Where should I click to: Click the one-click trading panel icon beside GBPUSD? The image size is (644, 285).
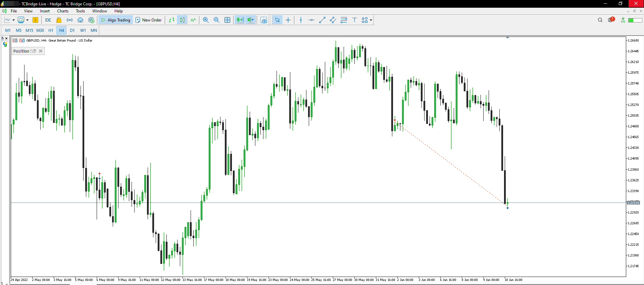point(22,41)
